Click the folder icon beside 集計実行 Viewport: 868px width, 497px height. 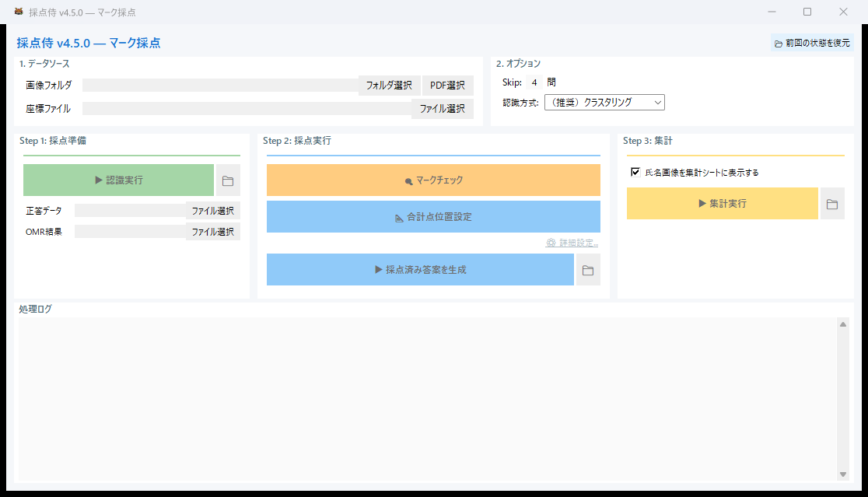(x=832, y=203)
